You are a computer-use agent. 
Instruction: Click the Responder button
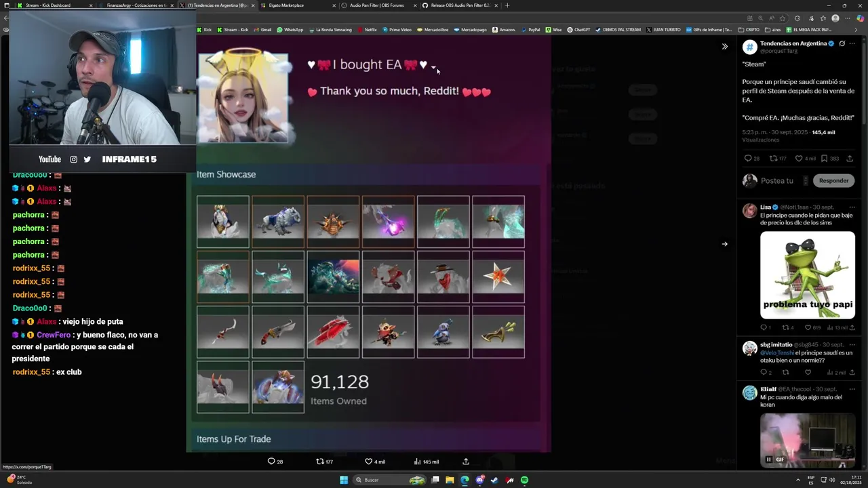[833, 181]
